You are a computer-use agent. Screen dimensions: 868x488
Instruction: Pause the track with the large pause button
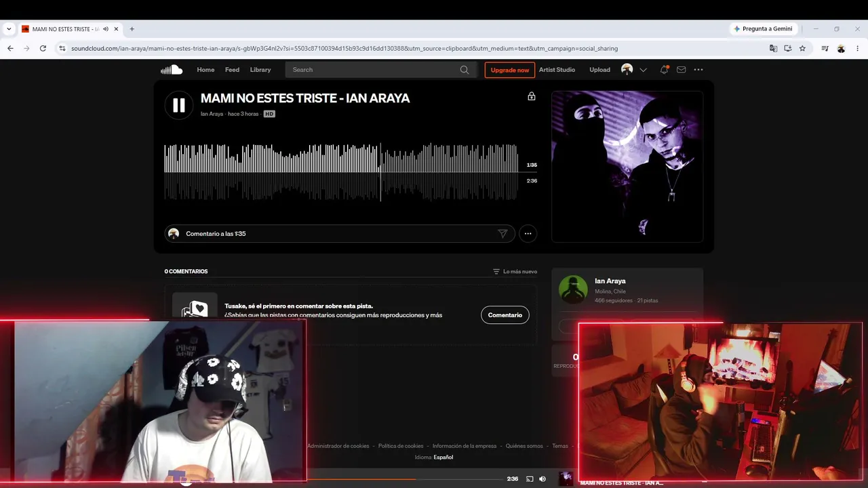[179, 105]
